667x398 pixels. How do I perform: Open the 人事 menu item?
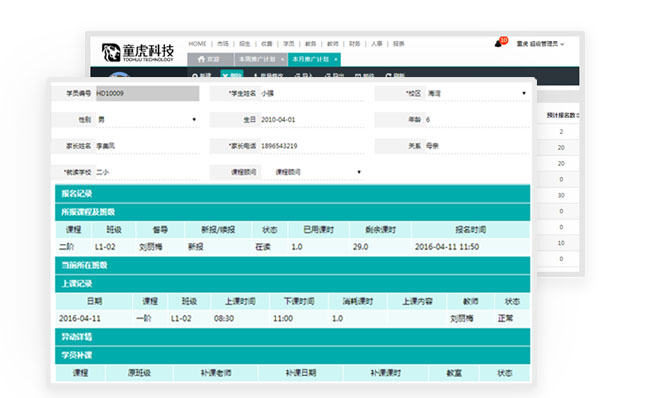point(376,44)
